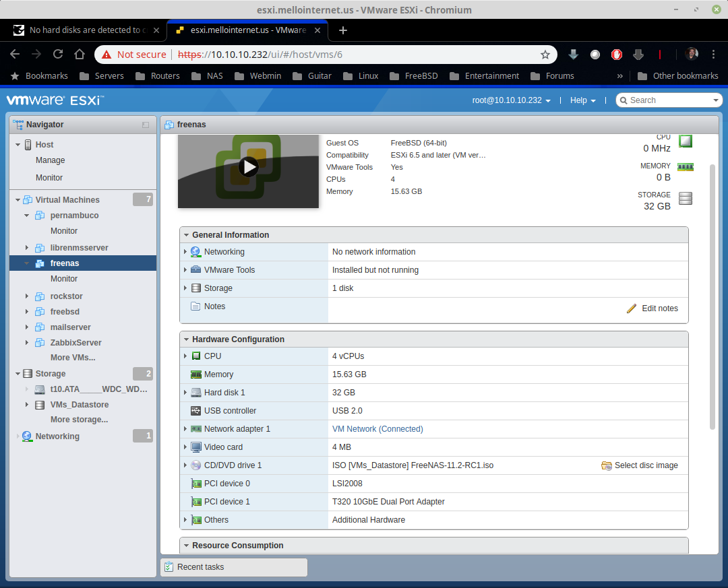
Task: Click the CPU chip icon in Hardware Configuration
Action: click(x=196, y=356)
